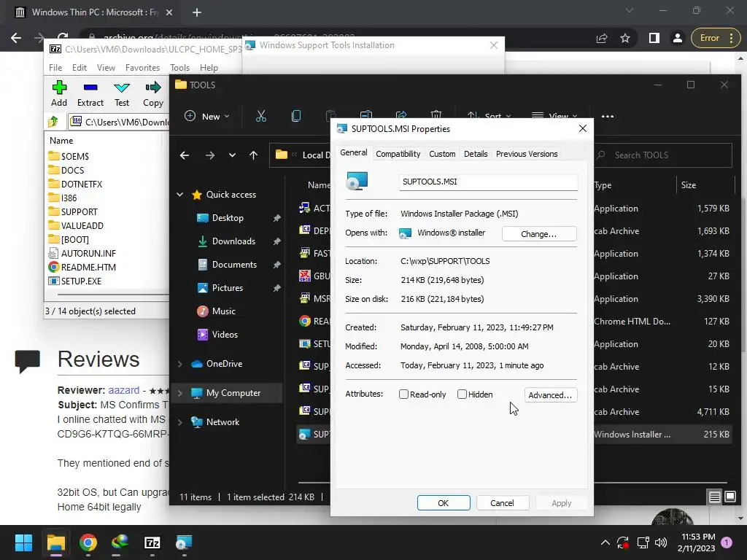Click the Advanced... button

[x=550, y=394]
